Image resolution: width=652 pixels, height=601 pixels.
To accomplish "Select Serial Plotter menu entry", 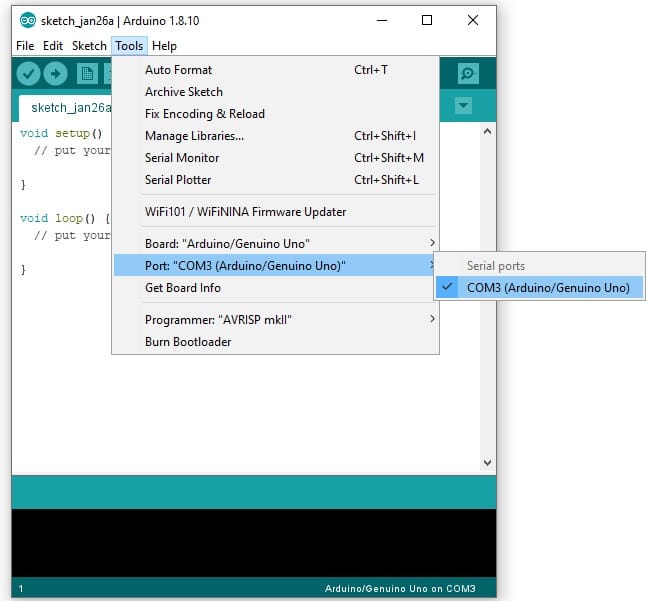I will point(276,180).
